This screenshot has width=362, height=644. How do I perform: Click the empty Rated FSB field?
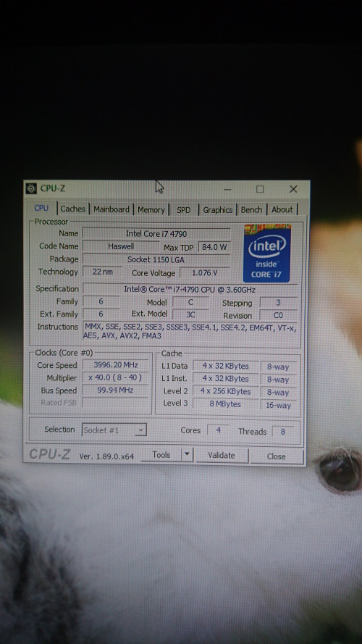point(116,403)
